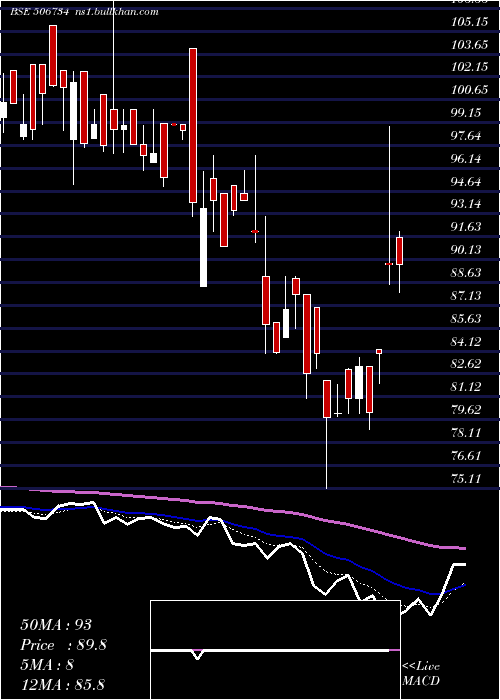Click the <<Live MACD label

click(x=421, y=673)
